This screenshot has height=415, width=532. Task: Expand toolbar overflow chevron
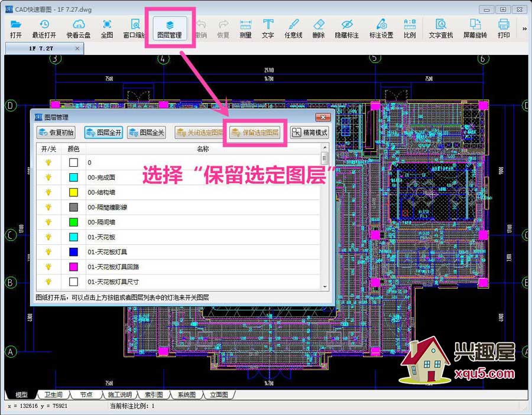(524, 29)
